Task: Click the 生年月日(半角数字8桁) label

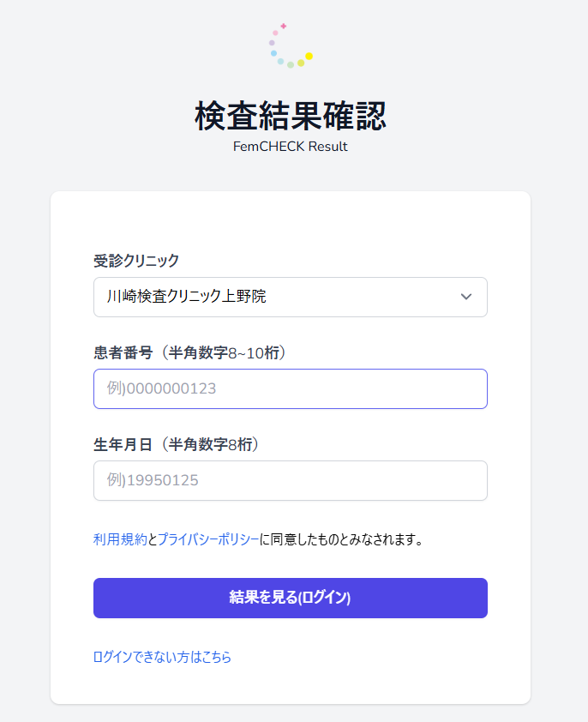Action: 176,444
